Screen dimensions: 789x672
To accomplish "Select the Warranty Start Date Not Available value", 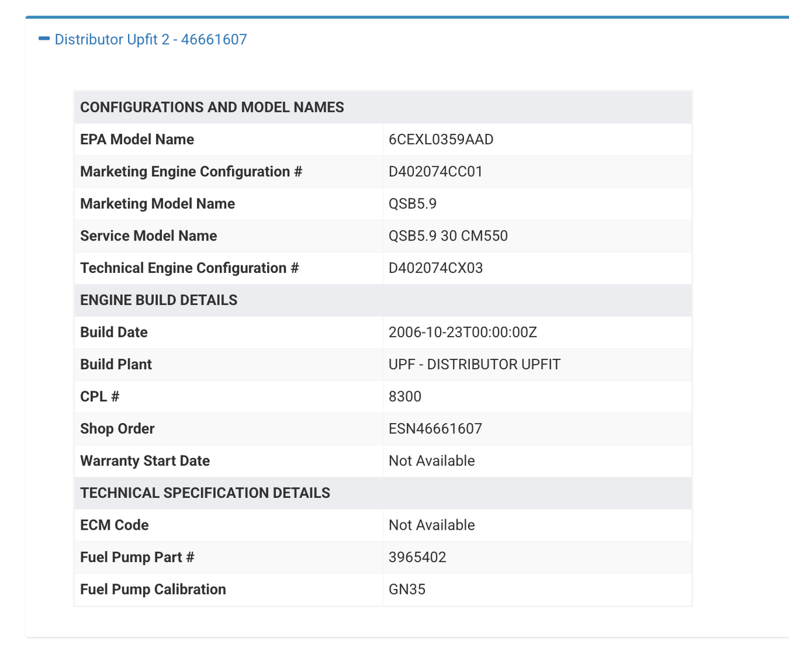I will (x=432, y=461).
